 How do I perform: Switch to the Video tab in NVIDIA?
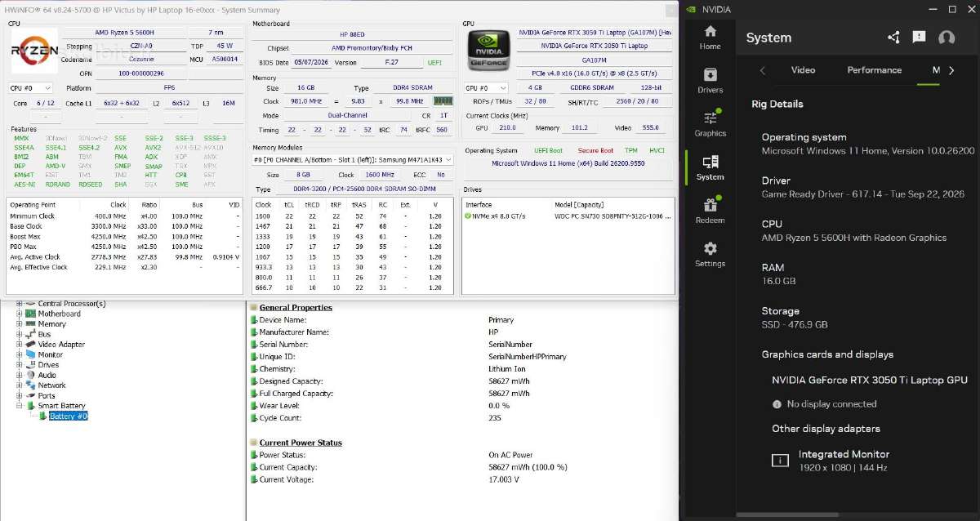803,70
